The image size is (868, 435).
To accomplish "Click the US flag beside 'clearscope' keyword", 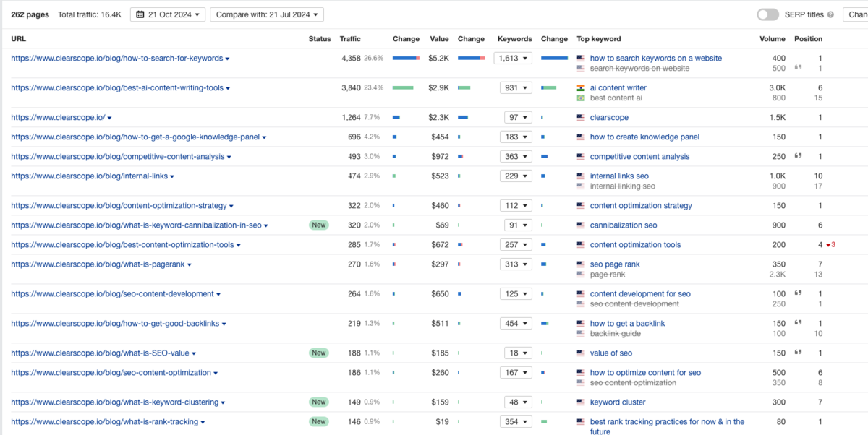I will tap(581, 118).
